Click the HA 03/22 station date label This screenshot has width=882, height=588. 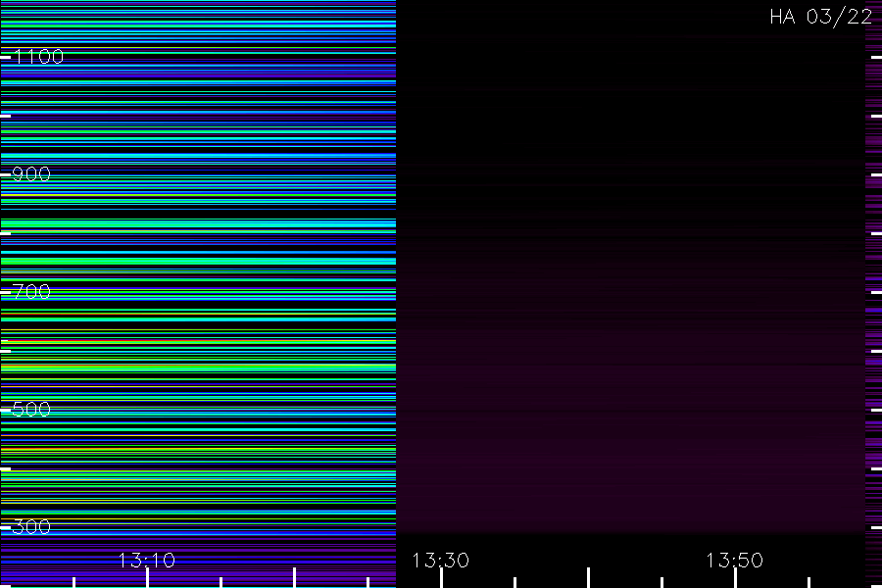820,17
